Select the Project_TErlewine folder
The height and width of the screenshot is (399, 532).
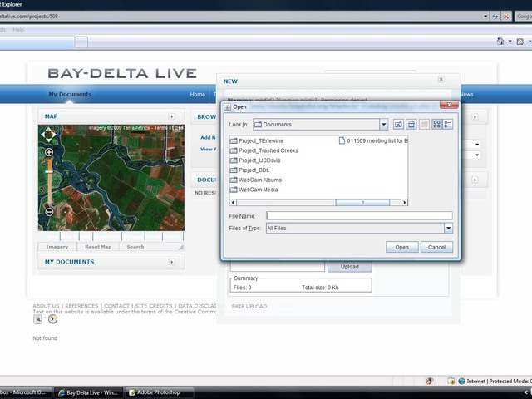pos(257,140)
